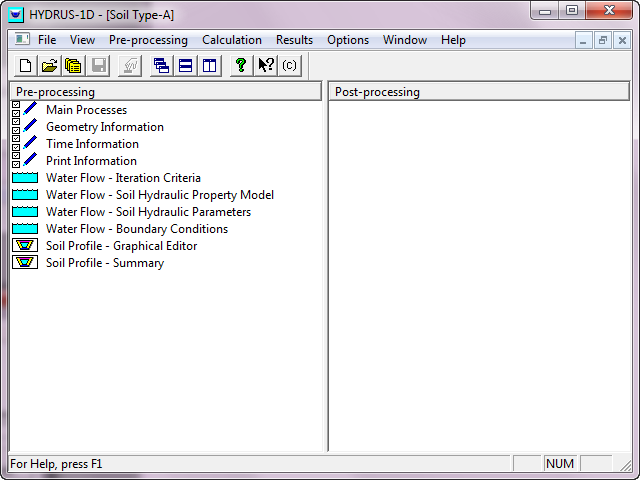640x480 pixels.
Task: Open the Pre-processing menu
Action: click(148, 40)
